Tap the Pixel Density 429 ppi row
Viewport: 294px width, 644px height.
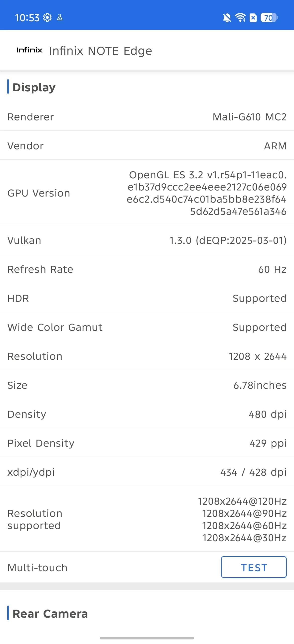[x=147, y=443]
